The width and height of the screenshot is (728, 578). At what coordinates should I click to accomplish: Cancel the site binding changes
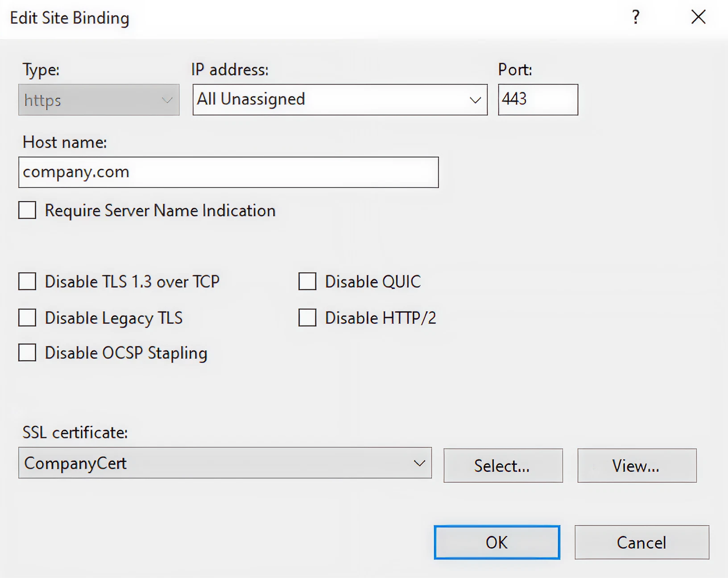click(642, 542)
